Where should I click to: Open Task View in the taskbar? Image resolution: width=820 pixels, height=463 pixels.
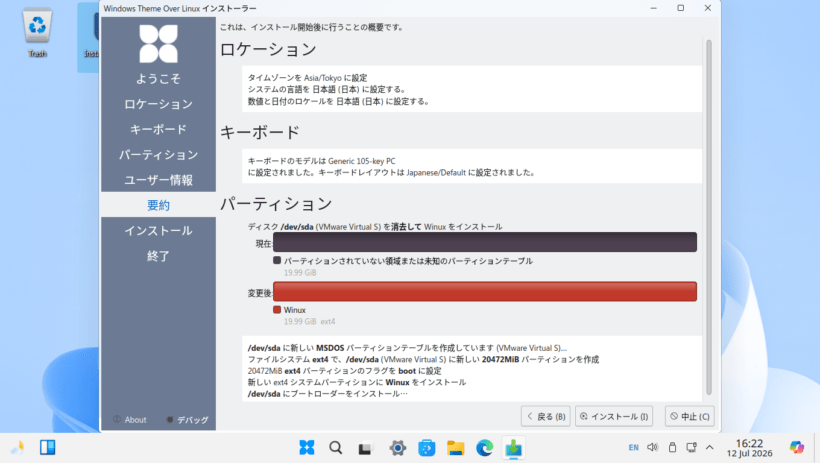click(x=365, y=448)
